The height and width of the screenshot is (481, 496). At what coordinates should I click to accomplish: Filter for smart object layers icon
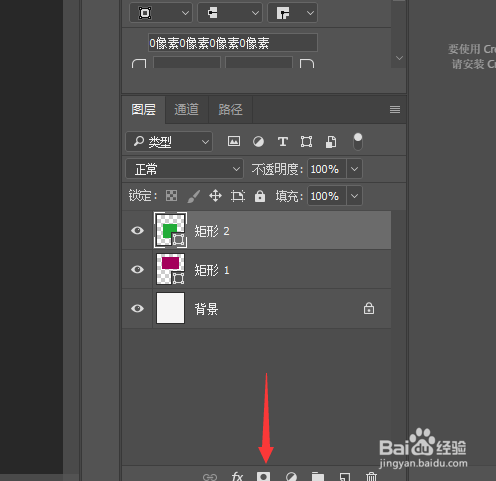(331, 142)
